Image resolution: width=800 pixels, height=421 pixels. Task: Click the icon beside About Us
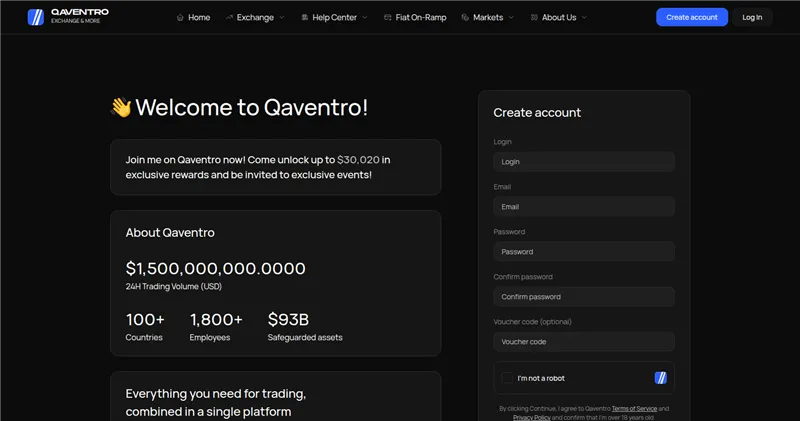click(x=534, y=17)
